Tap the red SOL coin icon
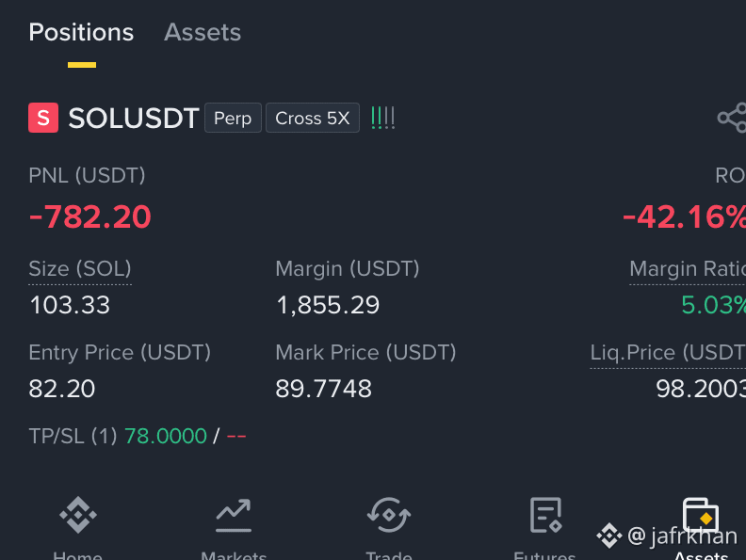Screen dimensions: 746x560 coord(43,118)
